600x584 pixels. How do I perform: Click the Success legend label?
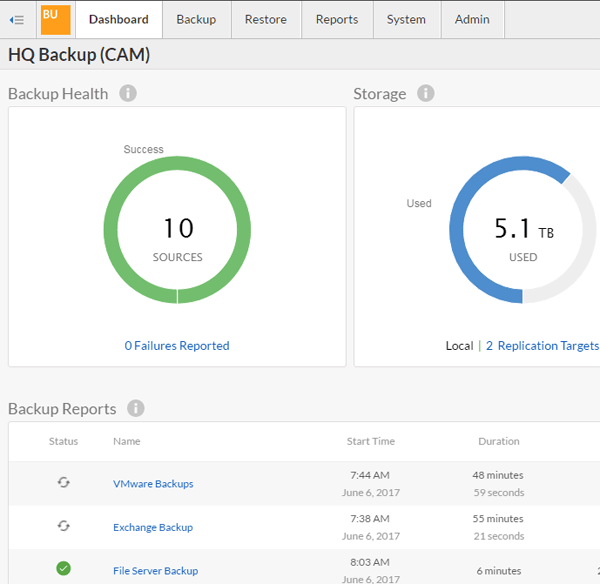[143, 149]
